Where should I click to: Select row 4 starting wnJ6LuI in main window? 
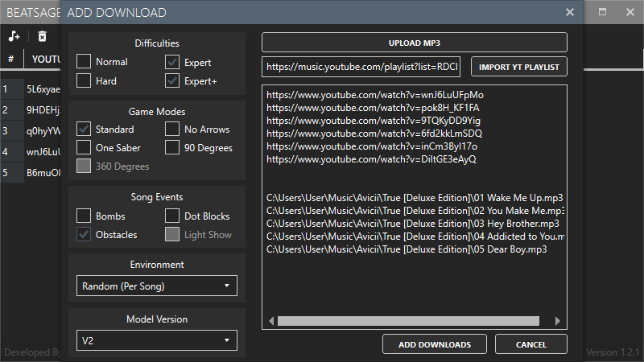tap(31, 152)
